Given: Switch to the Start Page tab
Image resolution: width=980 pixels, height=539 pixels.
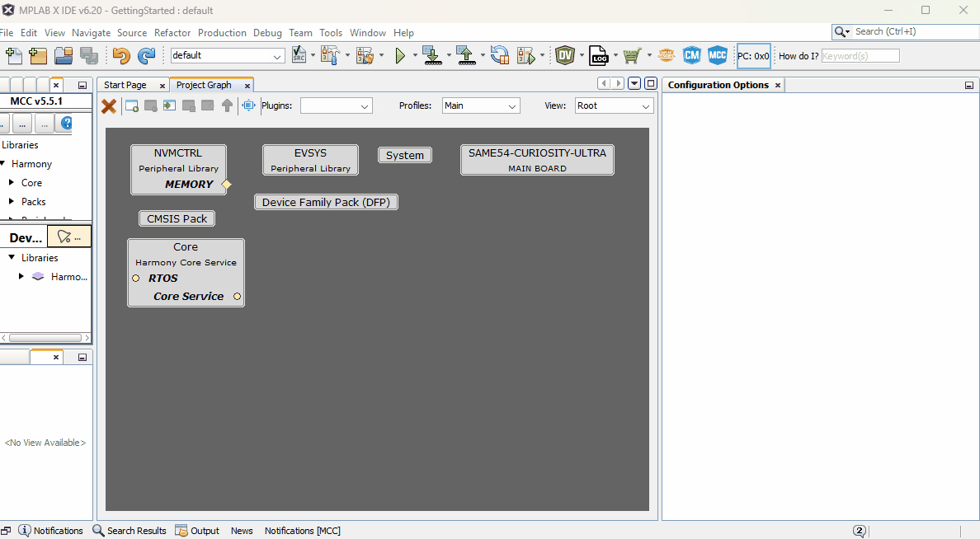Looking at the screenshot, I should pos(125,85).
